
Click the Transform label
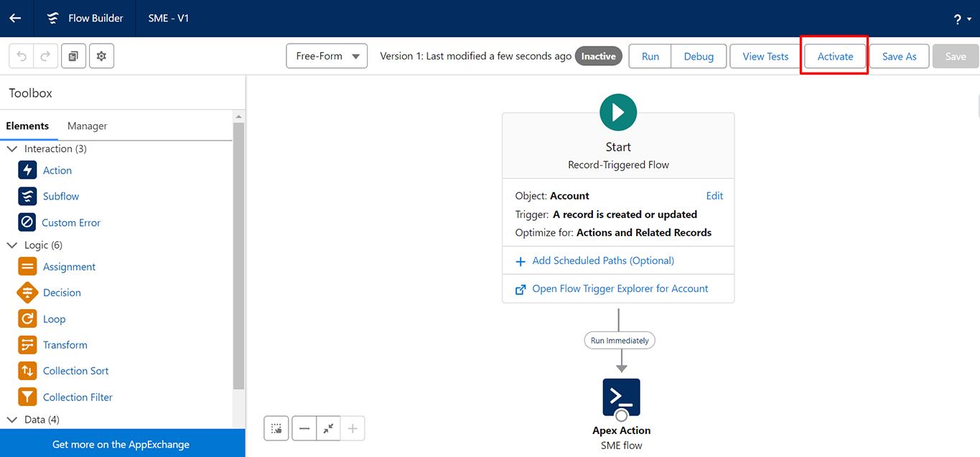(x=65, y=344)
